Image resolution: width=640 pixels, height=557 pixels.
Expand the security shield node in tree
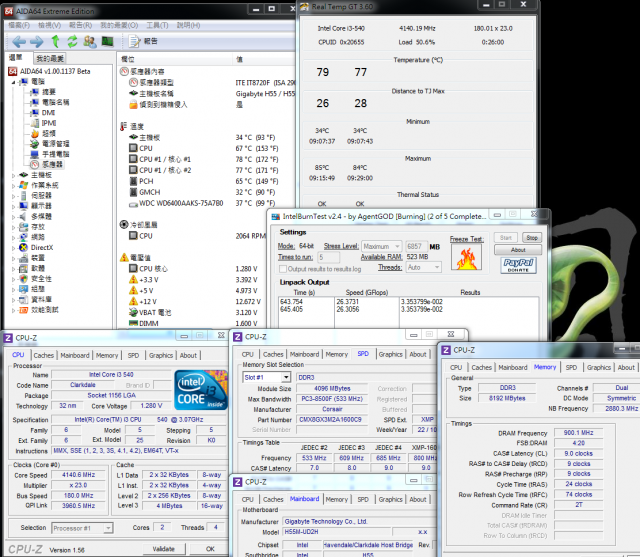coord(13,279)
